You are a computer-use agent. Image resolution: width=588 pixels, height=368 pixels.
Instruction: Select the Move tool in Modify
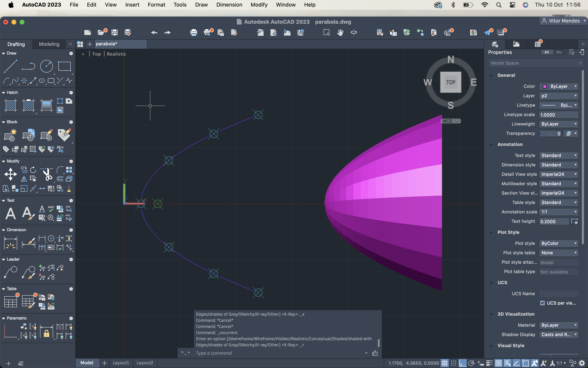pyautogui.click(x=10, y=174)
